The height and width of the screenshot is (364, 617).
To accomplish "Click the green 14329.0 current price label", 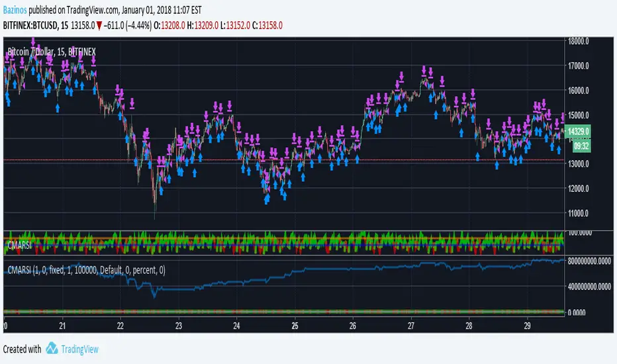I will [x=578, y=131].
